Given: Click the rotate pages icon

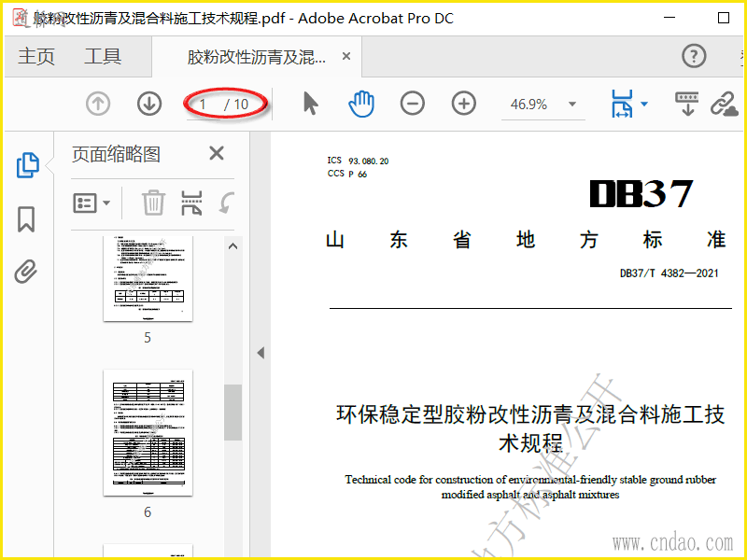Looking at the screenshot, I should point(226,203).
